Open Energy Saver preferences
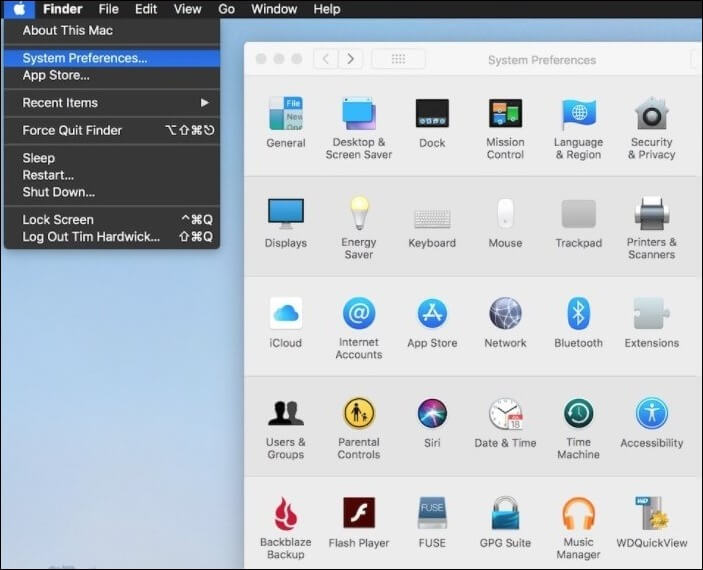Image resolution: width=703 pixels, height=570 pixels. [359, 228]
